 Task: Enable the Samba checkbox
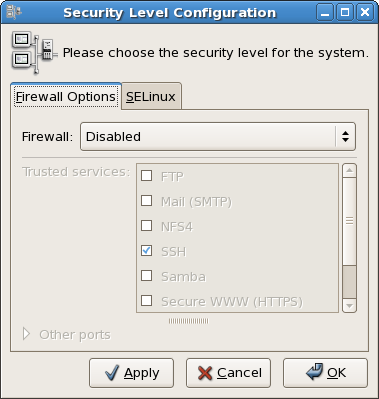(x=147, y=276)
